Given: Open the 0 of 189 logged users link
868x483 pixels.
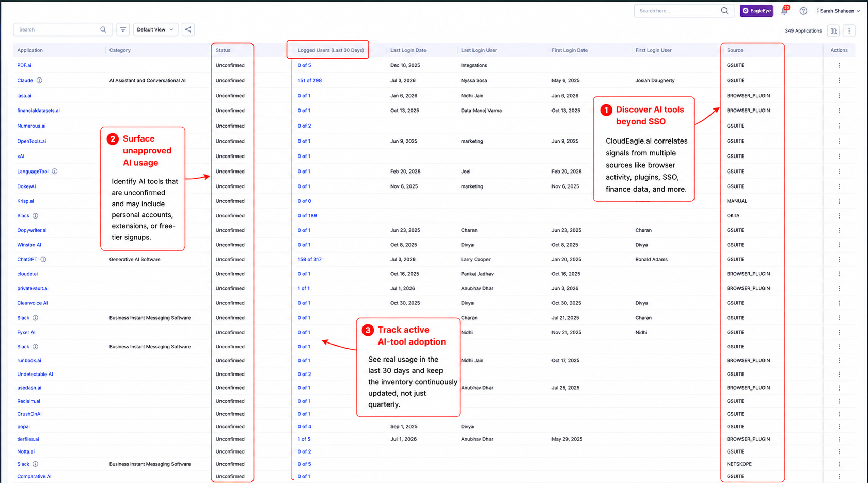Looking at the screenshot, I should point(307,216).
